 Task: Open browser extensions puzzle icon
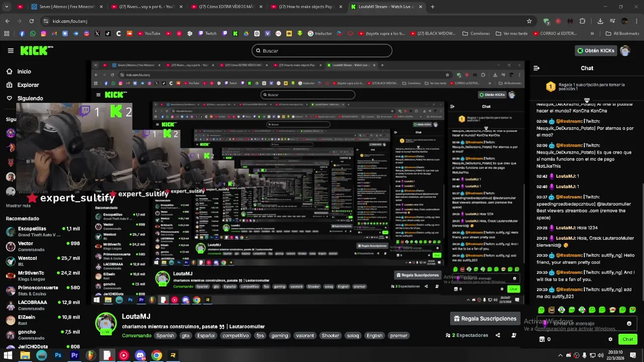pos(582,21)
